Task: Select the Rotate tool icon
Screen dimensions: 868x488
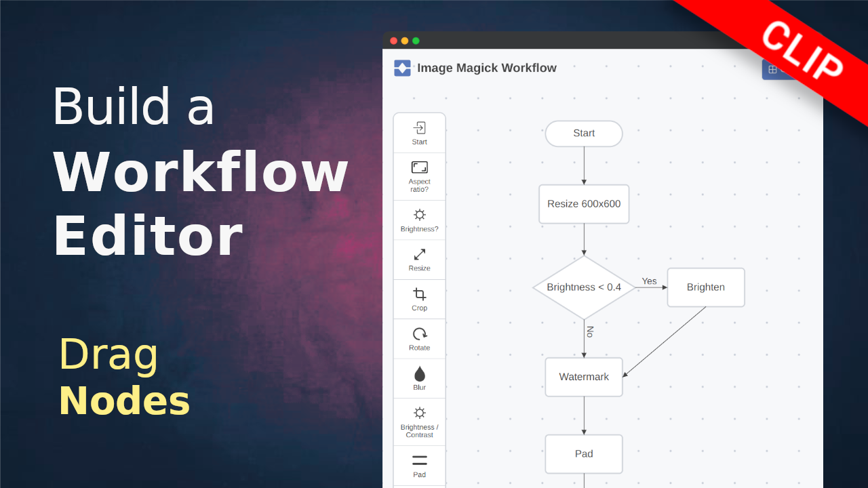Action: pyautogui.click(x=419, y=334)
